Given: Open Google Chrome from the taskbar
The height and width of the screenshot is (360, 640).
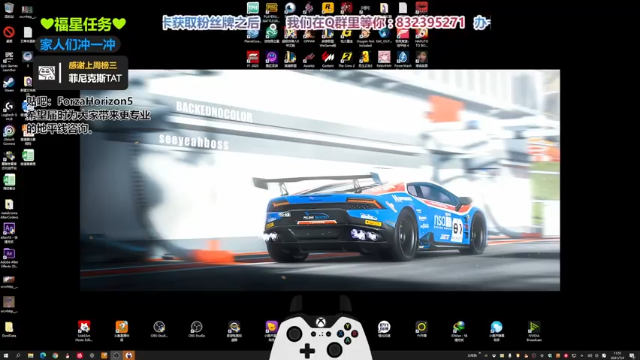Looking at the screenshot, I should [55, 356].
